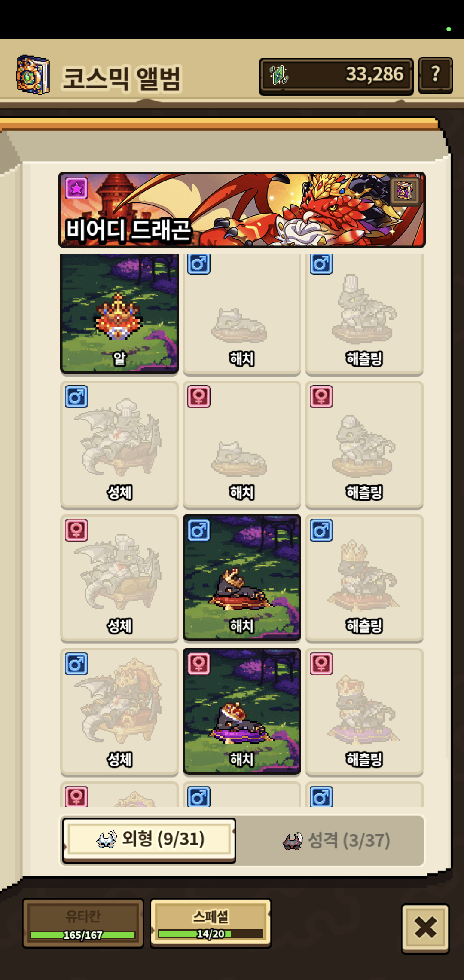This screenshot has width=464, height=980.
Task: Tap the horned mask icon in 성격 tab
Action: [293, 840]
